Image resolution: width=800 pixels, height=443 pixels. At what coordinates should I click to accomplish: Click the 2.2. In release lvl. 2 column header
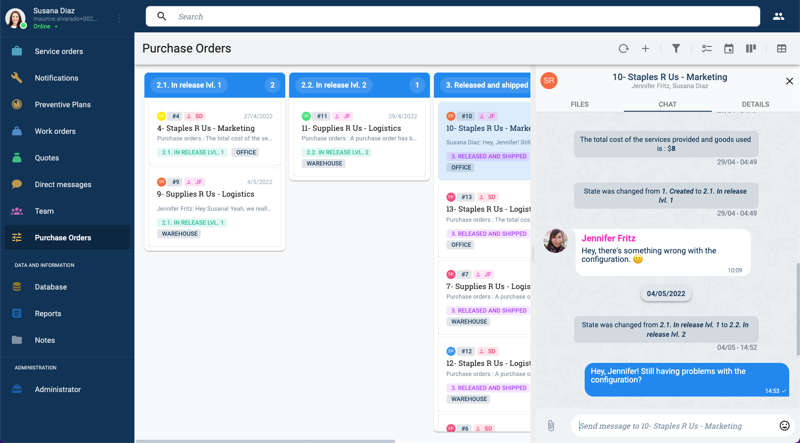[x=360, y=85]
